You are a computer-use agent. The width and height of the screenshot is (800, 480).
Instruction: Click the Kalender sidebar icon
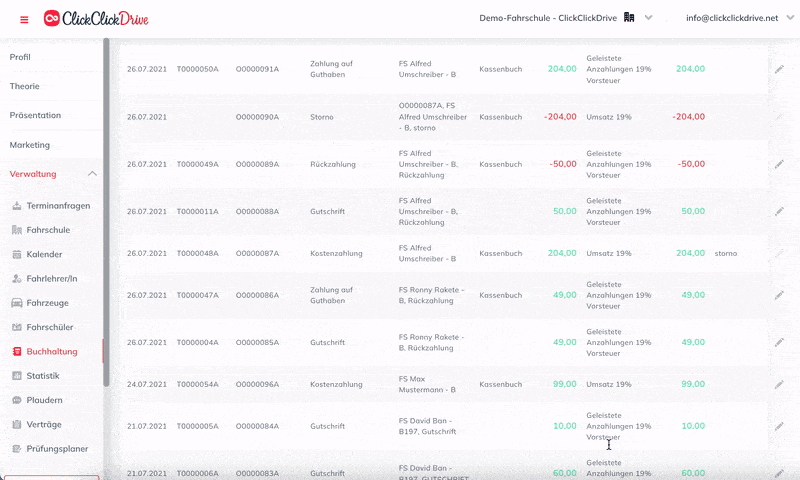click(x=17, y=254)
